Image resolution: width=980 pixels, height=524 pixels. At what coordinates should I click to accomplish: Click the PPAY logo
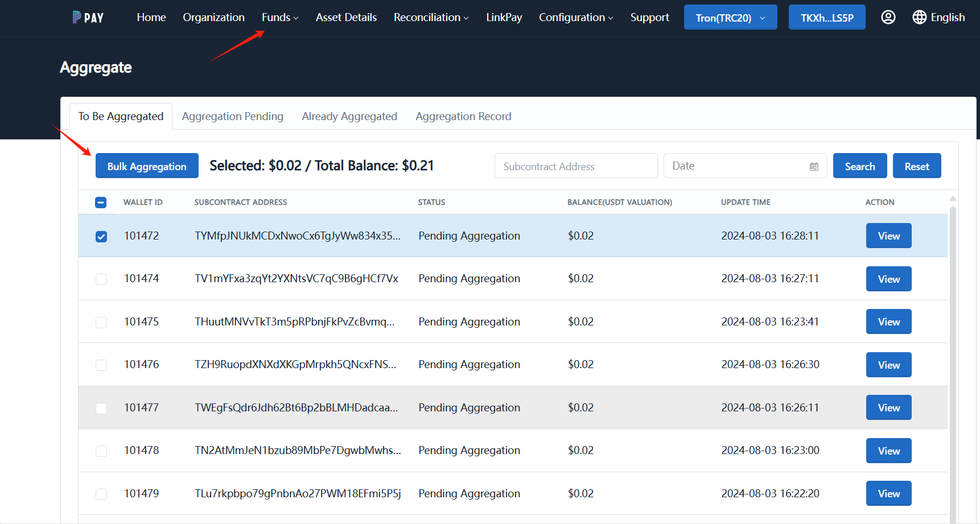point(88,18)
